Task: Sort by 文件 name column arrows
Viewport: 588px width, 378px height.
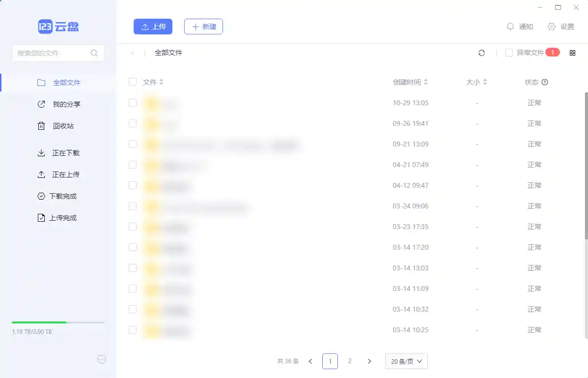Action: [161, 82]
